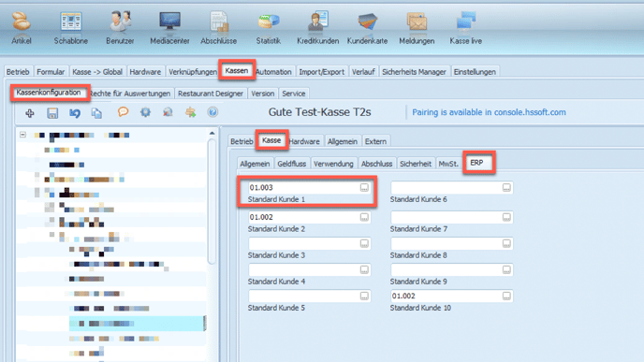This screenshot has width=644, height=362.
Task: Switch to the Hardware main tab
Action: 145,72
